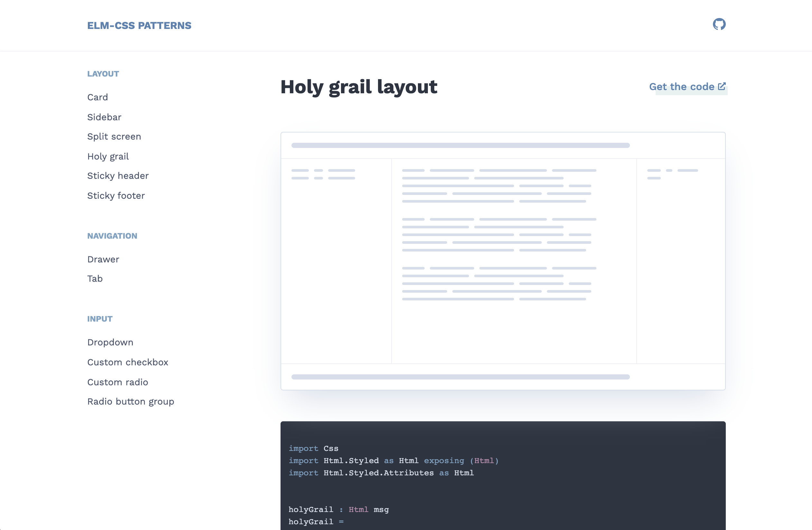
Task: Click the 'import Html.Styled.Attributes' code line
Action: coord(381,473)
